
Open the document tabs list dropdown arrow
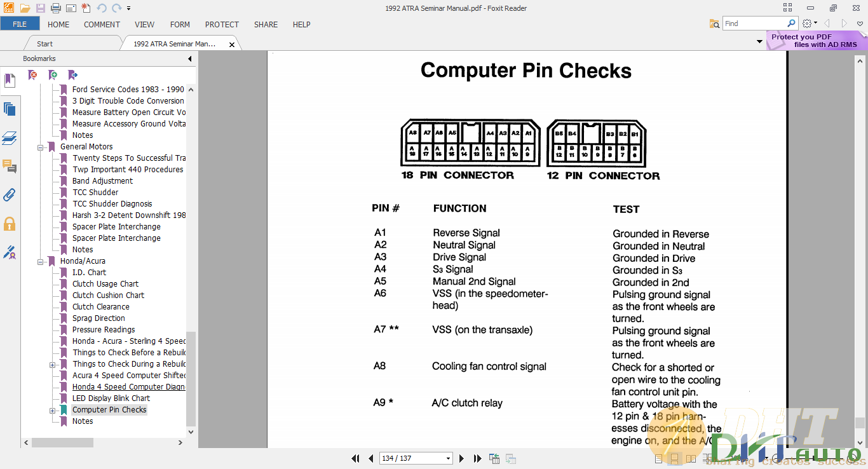759,42
